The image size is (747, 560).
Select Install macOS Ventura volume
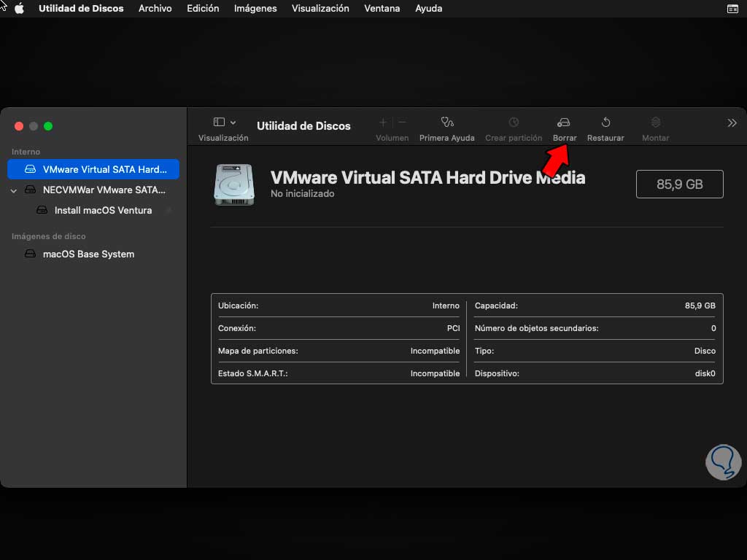103,211
